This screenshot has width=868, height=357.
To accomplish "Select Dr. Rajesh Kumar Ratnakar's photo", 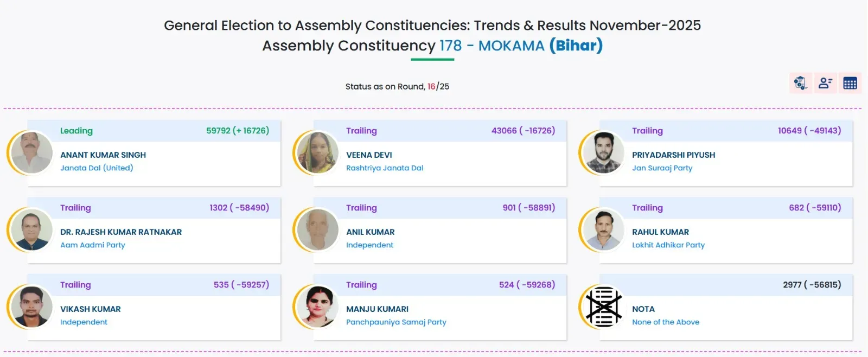I will coord(32,230).
